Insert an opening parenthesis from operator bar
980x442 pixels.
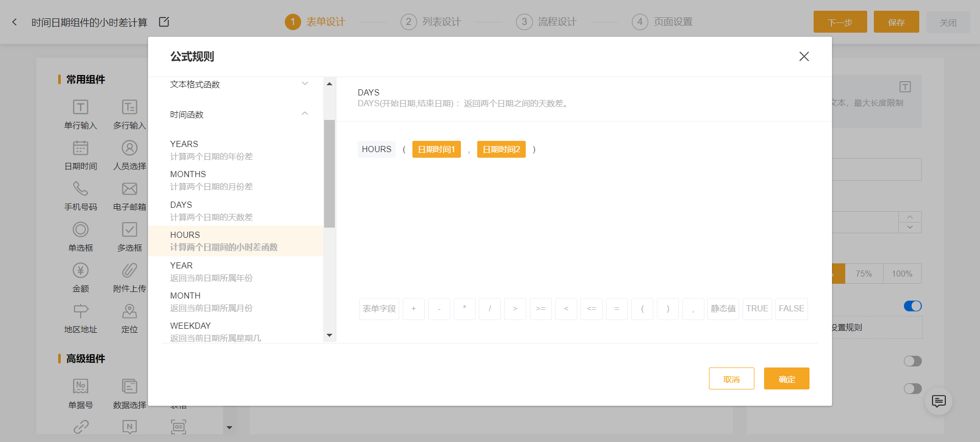[x=642, y=309]
